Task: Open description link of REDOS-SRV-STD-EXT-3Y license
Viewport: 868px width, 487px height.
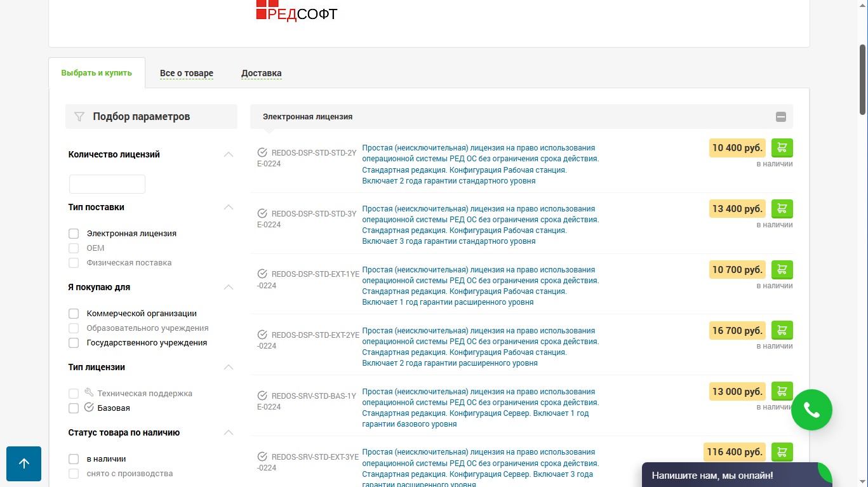Action: (481, 469)
